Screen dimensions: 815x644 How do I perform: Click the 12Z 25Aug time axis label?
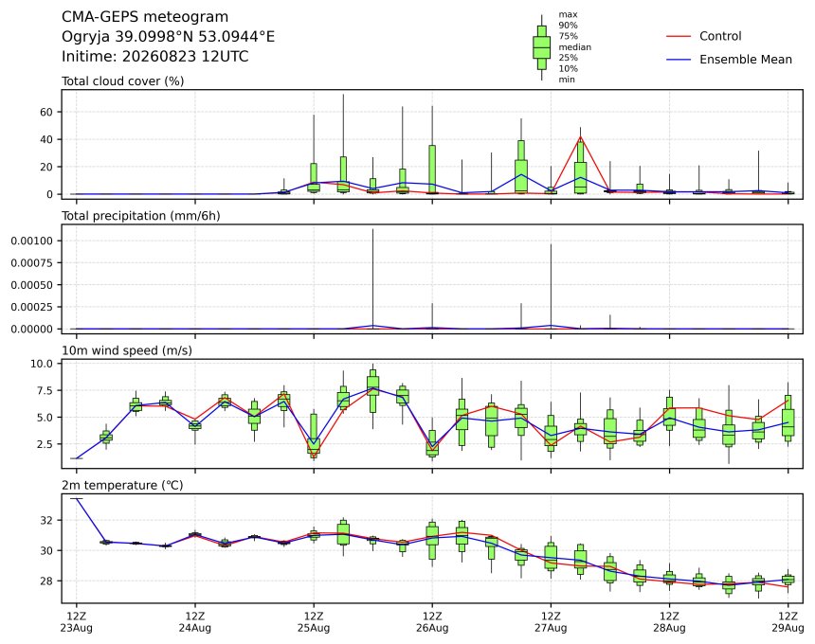pyautogui.click(x=314, y=621)
